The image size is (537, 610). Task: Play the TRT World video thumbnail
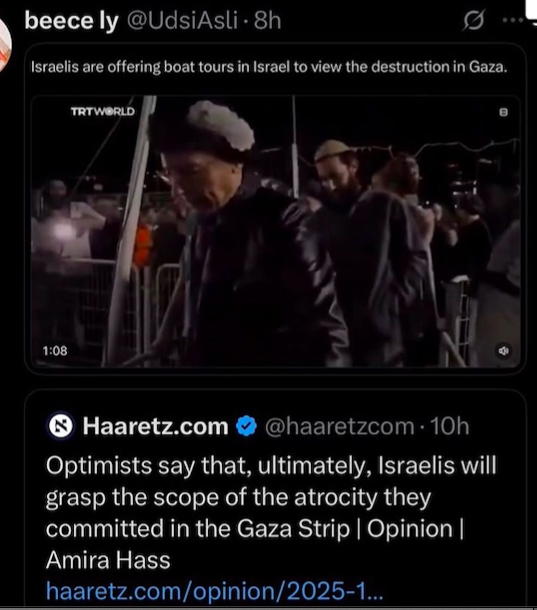coord(276,231)
